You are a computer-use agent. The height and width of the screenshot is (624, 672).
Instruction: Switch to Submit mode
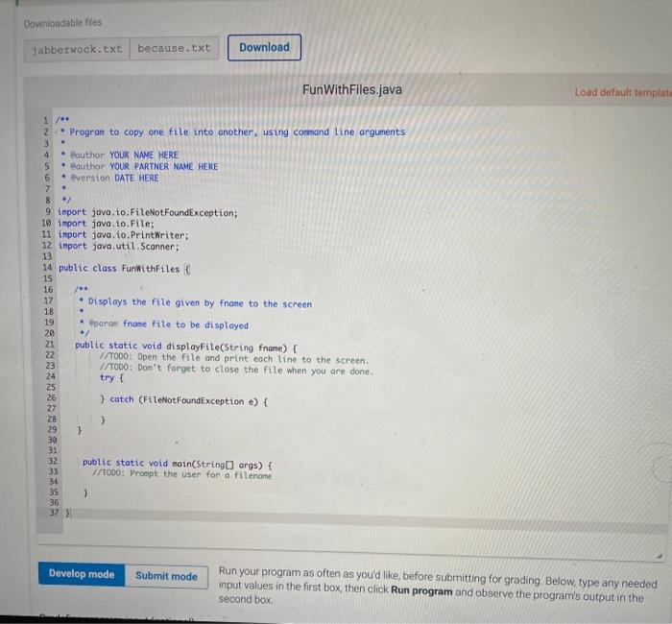coord(166,576)
